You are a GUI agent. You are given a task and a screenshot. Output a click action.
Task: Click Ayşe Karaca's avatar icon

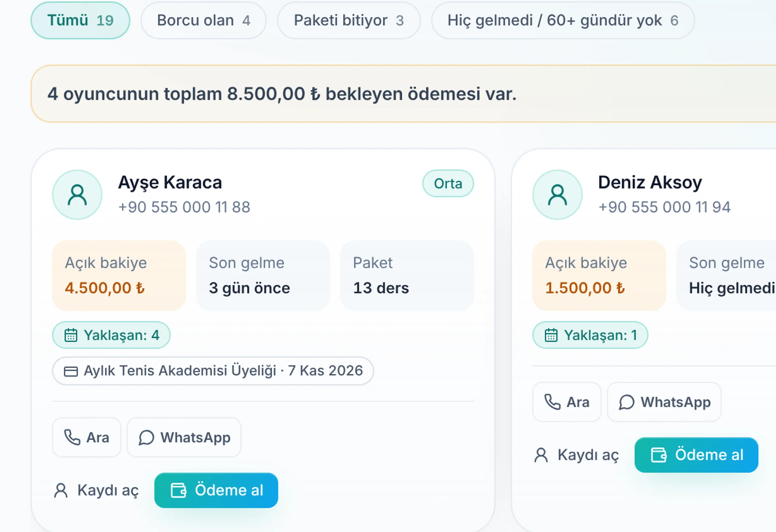click(77, 195)
